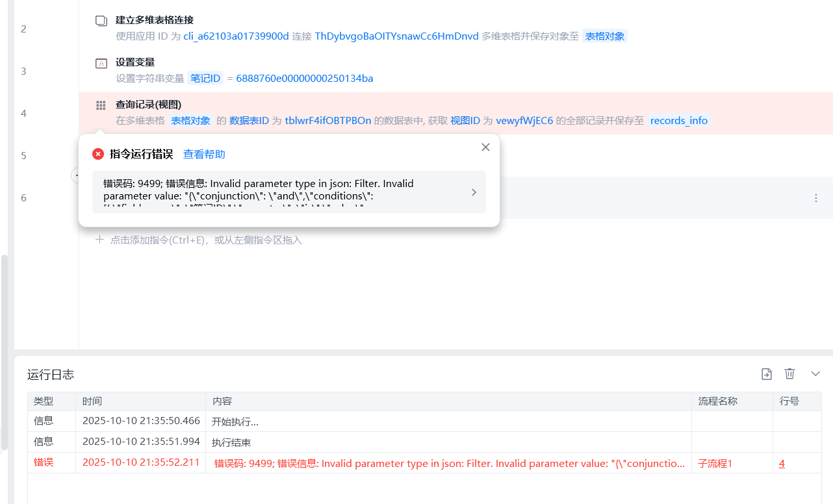Click 点击添加指令 to add a command
The width and height of the screenshot is (833, 504).
click(206, 240)
